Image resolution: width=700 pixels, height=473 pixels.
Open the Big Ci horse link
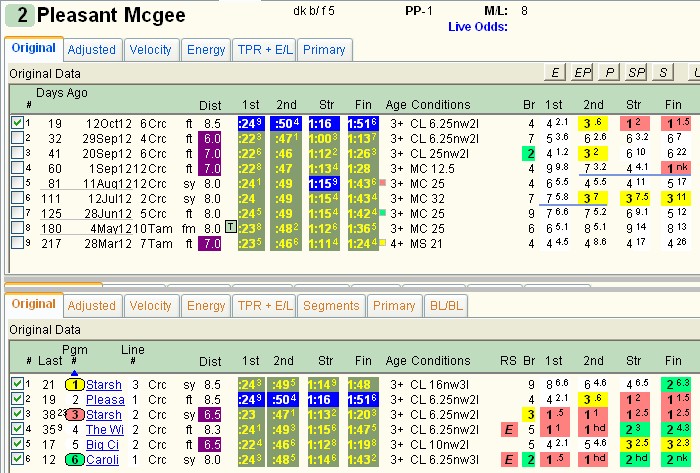coord(102,445)
